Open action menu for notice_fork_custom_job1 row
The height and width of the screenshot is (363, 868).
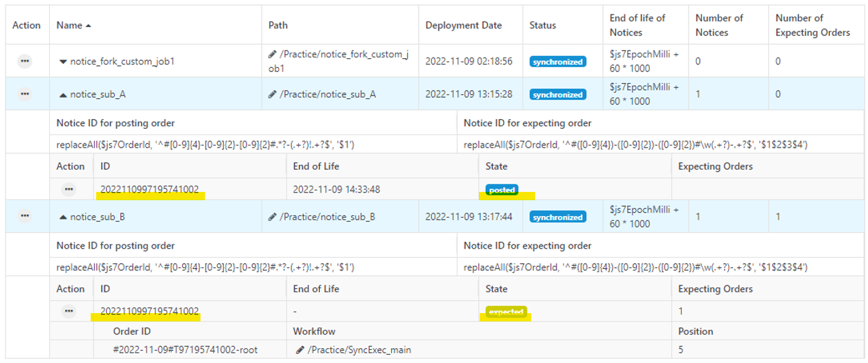coord(25,61)
